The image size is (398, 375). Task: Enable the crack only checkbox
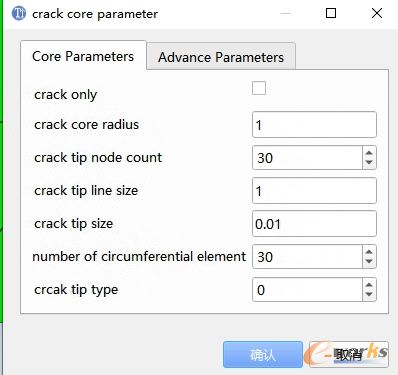pyautogui.click(x=259, y=88)
